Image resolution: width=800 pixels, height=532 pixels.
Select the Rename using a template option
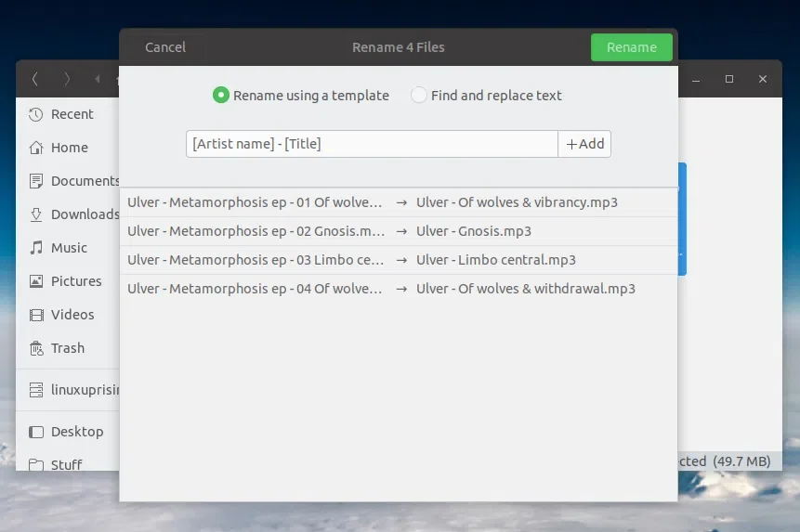[x=221, y=95]
